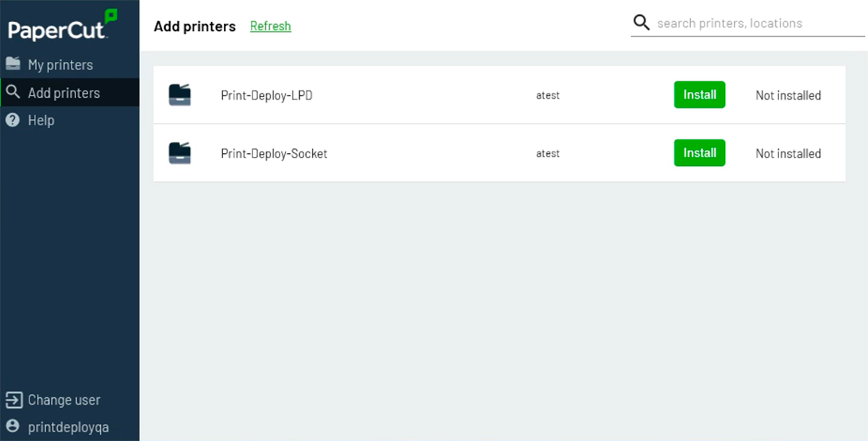Click the Change user link

(x=64, y=400)
